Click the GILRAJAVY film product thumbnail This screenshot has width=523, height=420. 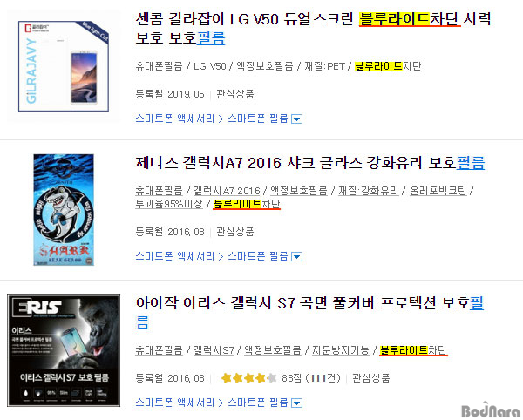(x=64, y=66)
